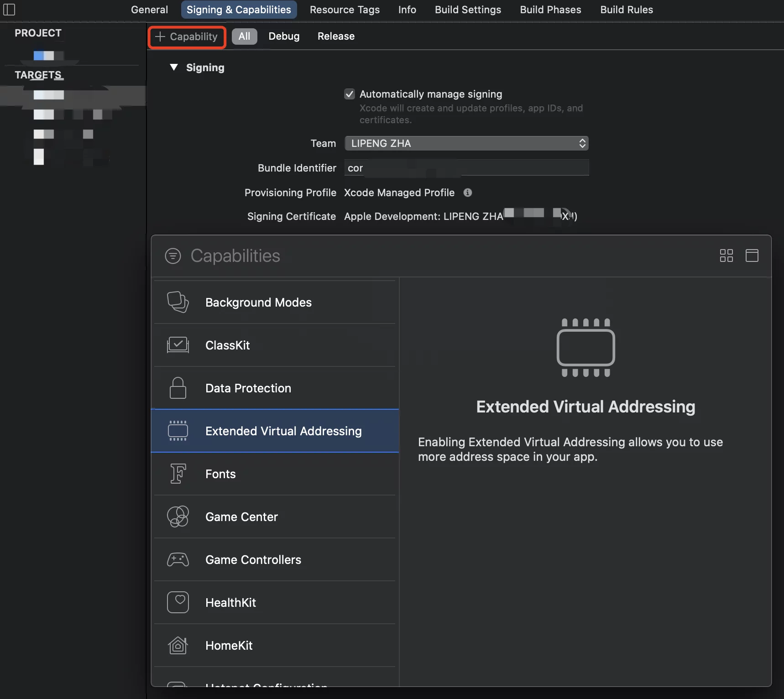Collapse the Signing section

174,68
